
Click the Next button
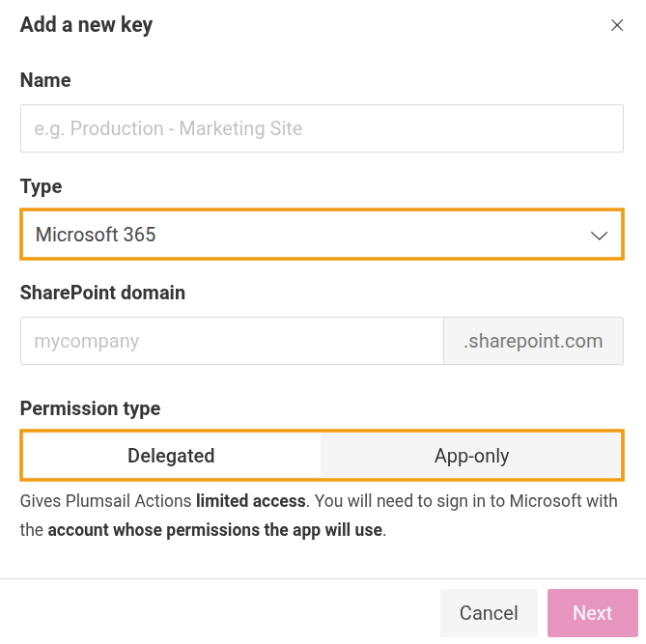[593, 613]
